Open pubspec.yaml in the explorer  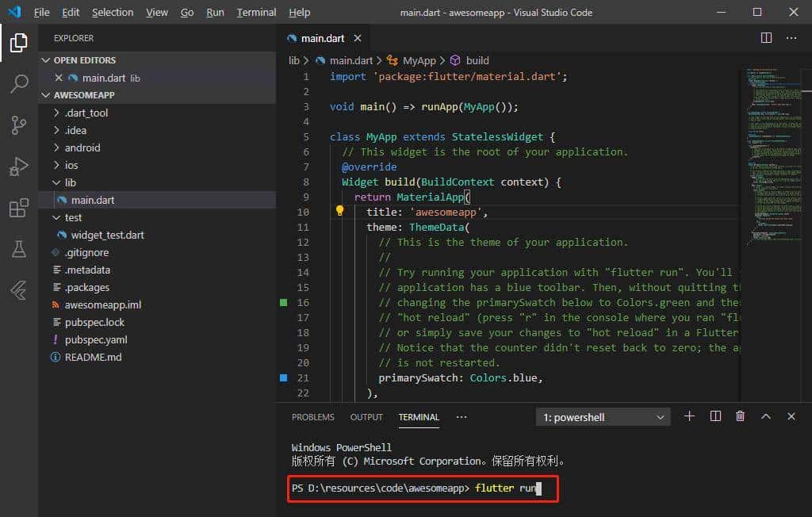(96, 339)
